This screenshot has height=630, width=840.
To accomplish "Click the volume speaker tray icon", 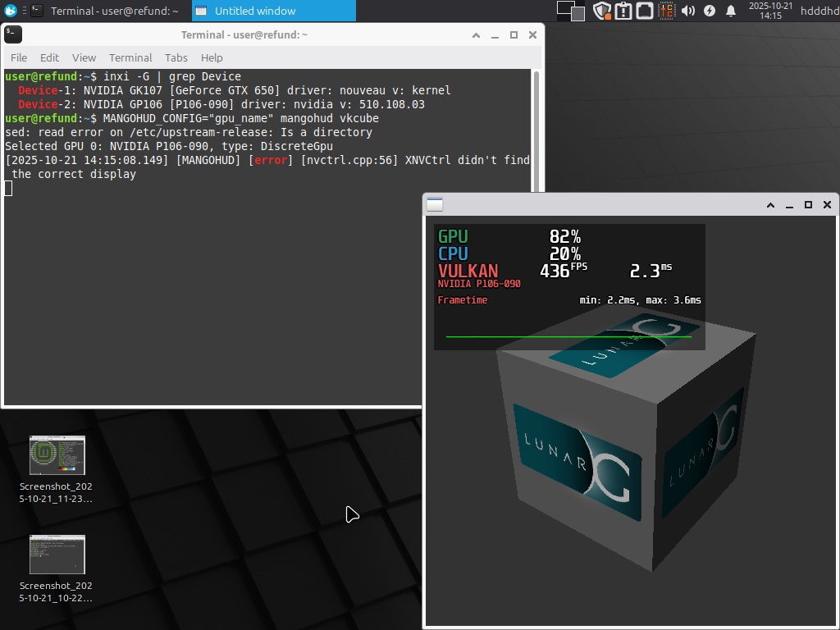I will point(688,11).
